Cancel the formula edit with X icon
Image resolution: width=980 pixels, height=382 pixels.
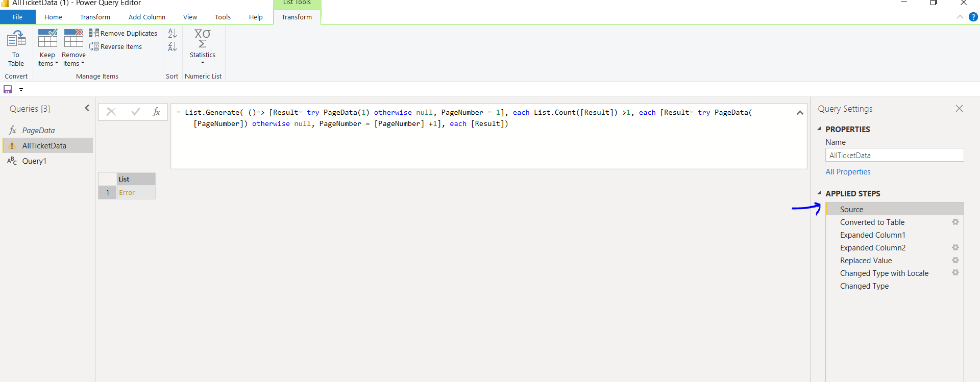click(x=111, y=112)
